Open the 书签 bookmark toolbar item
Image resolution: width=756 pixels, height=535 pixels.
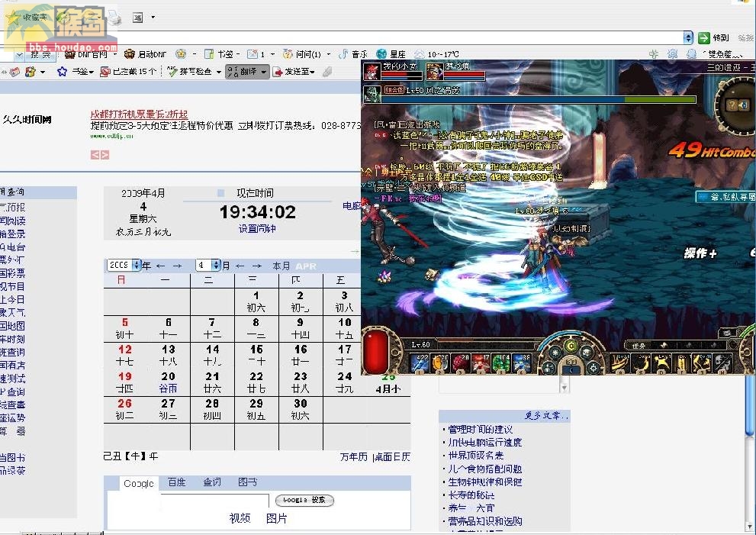(x=220, y=54)
